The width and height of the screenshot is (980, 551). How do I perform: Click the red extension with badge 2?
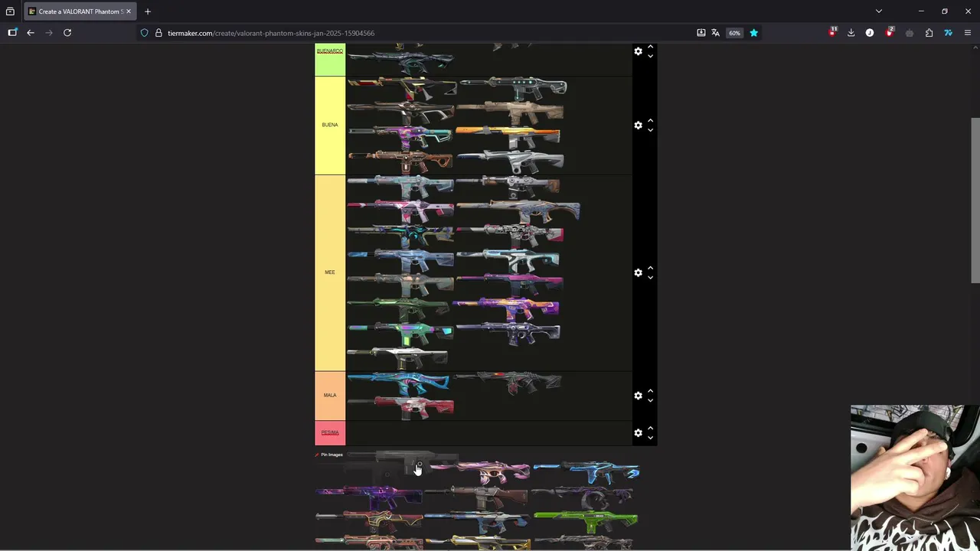890,32
